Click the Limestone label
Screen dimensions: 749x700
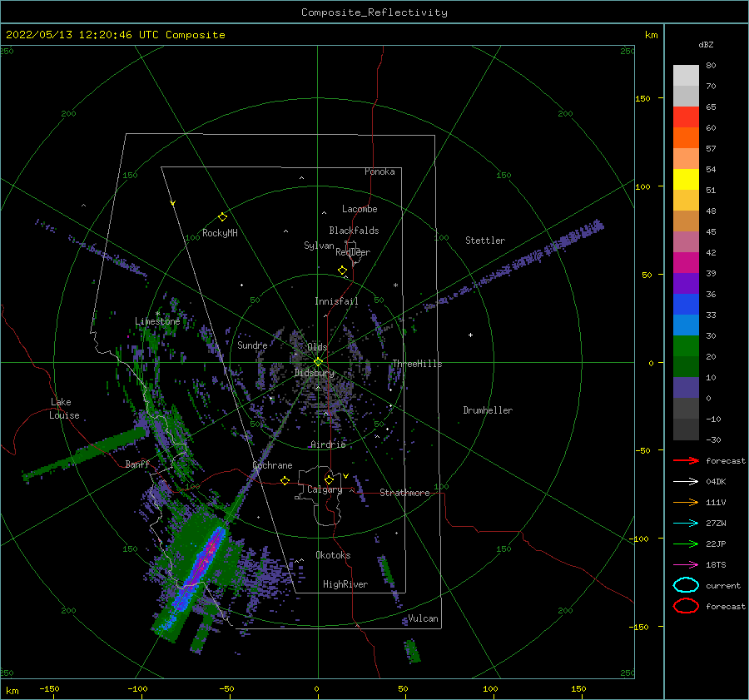click(x=157, y=321)
